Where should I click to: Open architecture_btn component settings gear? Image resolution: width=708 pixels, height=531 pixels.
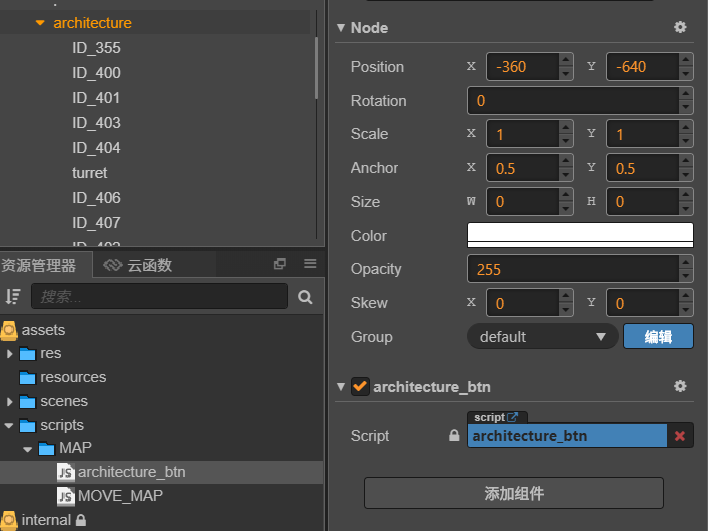[x=680, y=386]
